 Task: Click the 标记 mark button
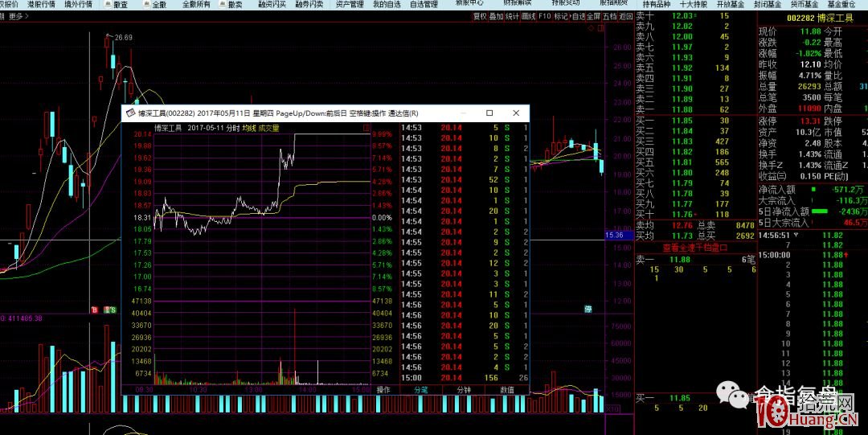(561, 17)
